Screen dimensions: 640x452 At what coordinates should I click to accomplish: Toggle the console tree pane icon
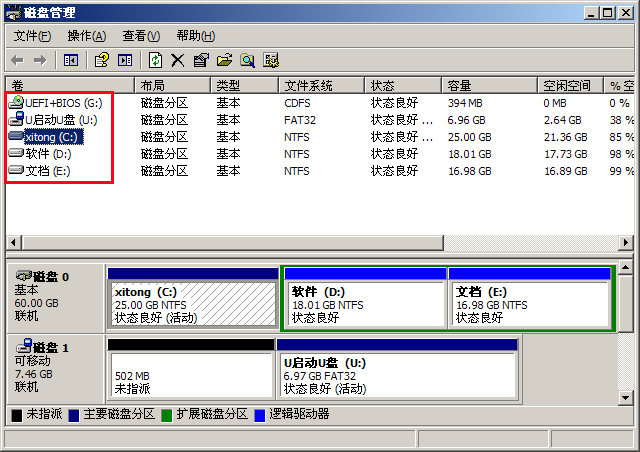[x=71, y=60]
